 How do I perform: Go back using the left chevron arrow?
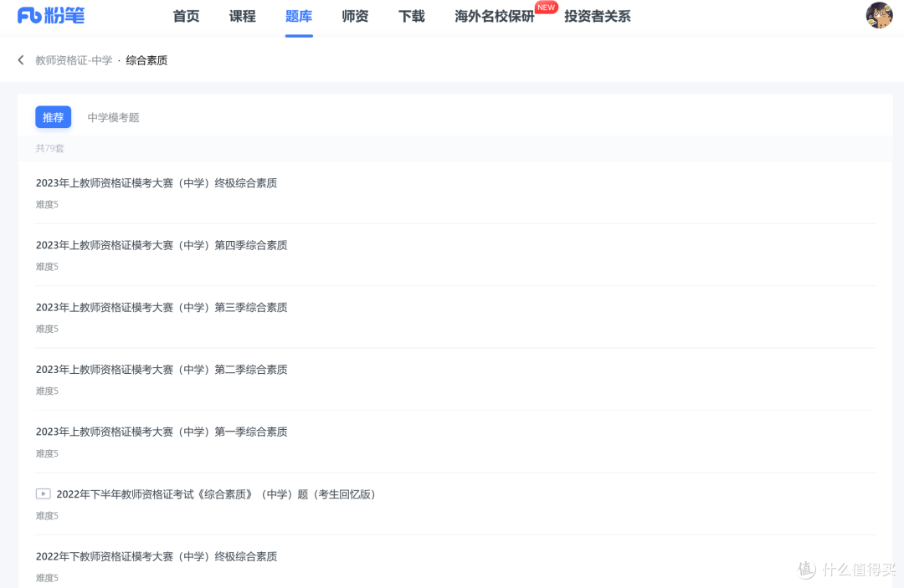tap(21, 60)
